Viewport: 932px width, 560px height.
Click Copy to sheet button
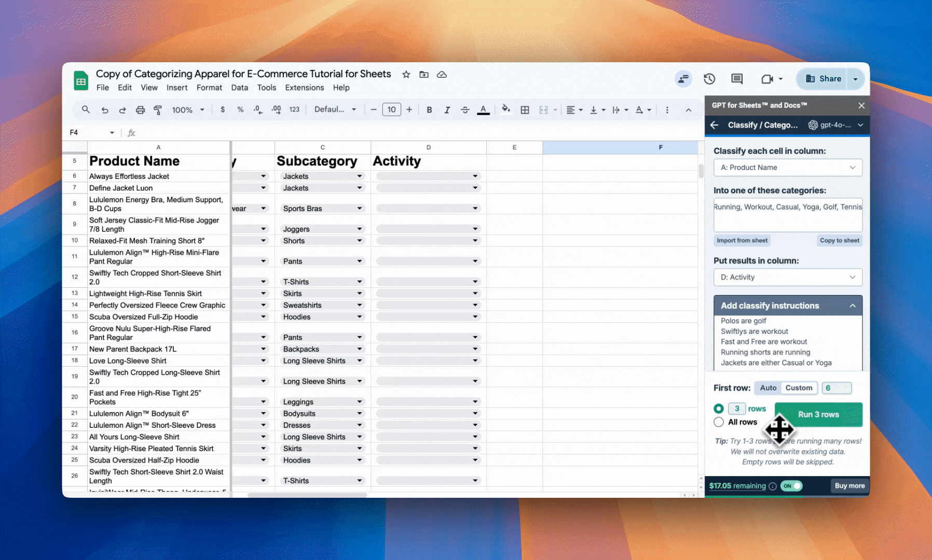tap(840, 241)
